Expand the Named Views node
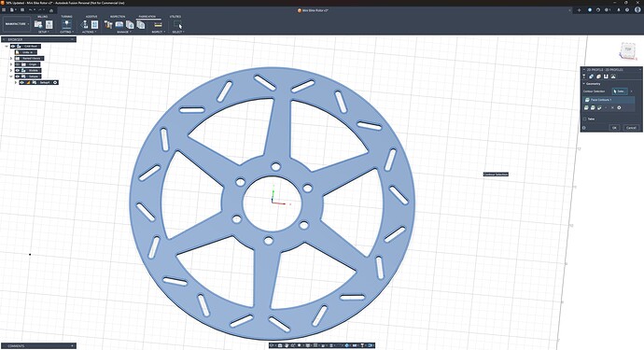The height and width of the screenshot is (350, 644). (11, 58)
